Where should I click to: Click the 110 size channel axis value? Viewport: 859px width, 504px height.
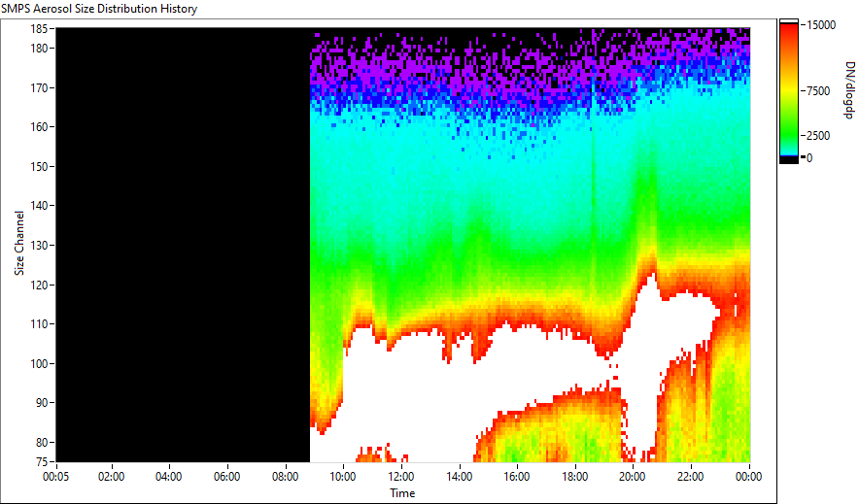(x=39, y=324)
